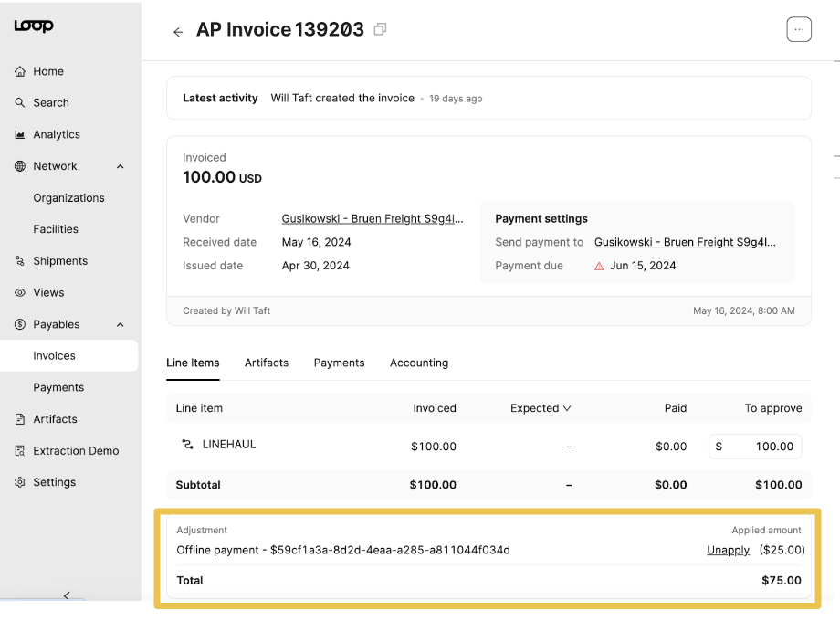
Task: Switch to the Accounting tab
Action: point(419,363)
